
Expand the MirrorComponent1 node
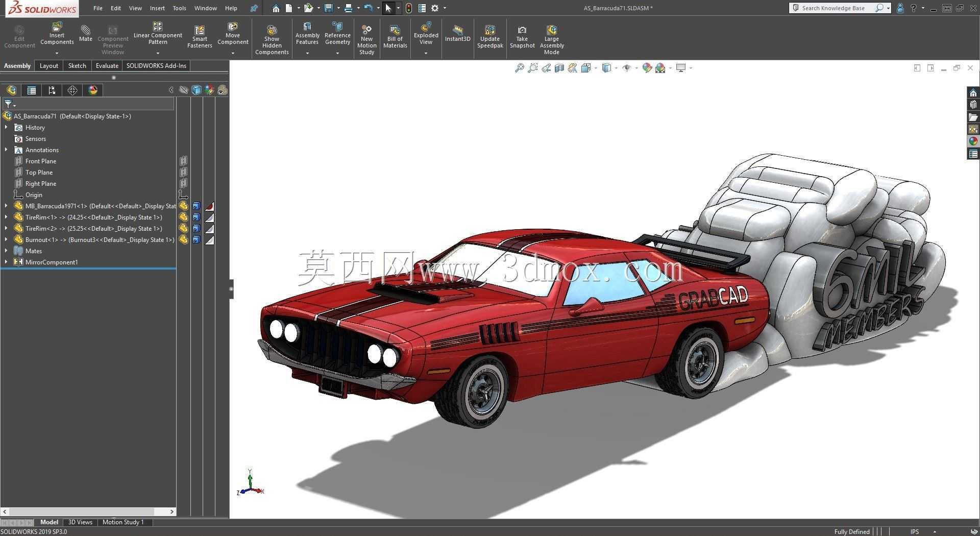coord(6,262)
